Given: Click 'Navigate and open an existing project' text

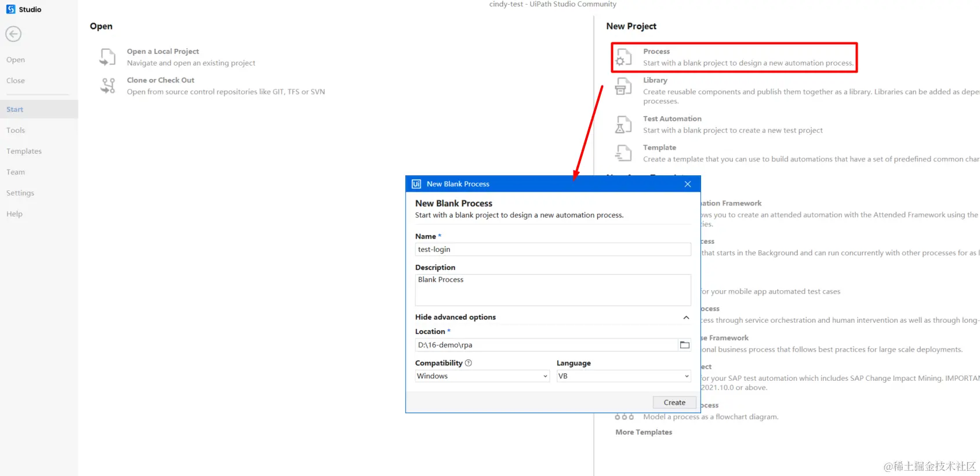Looking at the screenshot, I should pyautogui.click(x=191, y=63).
